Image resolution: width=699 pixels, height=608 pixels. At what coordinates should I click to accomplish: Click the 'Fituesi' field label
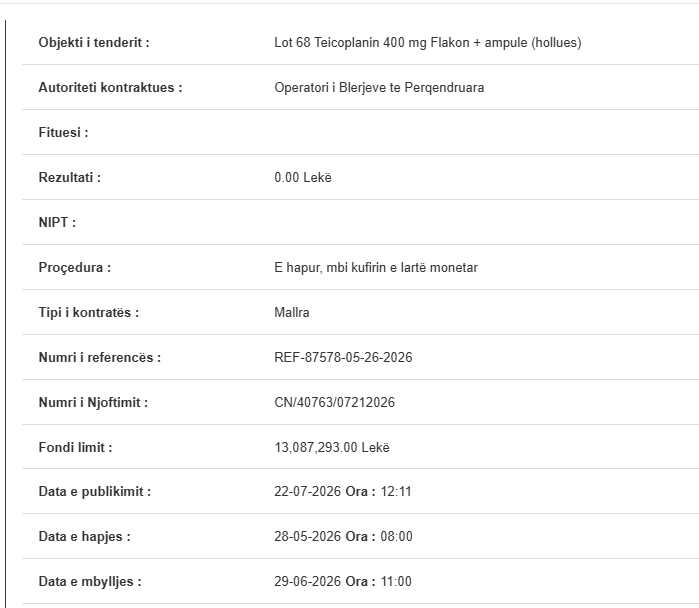(63, 132)
